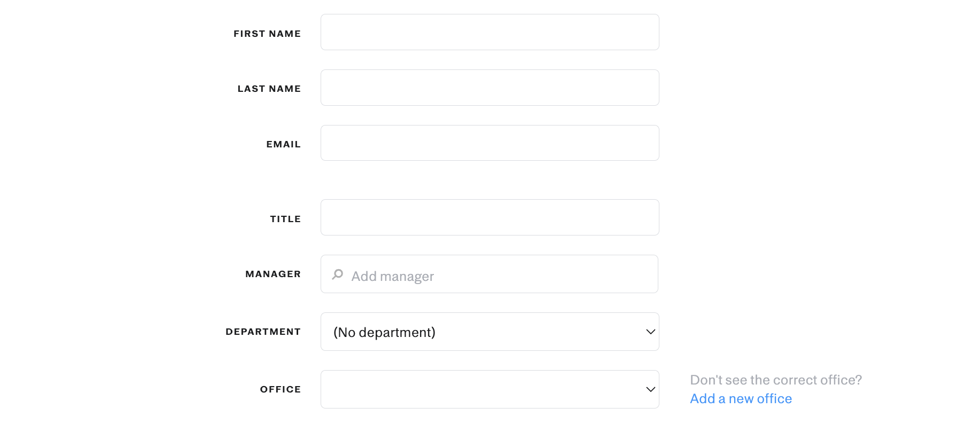Focus the Last Name text box
Screen dimensions: 980x424
489,88
